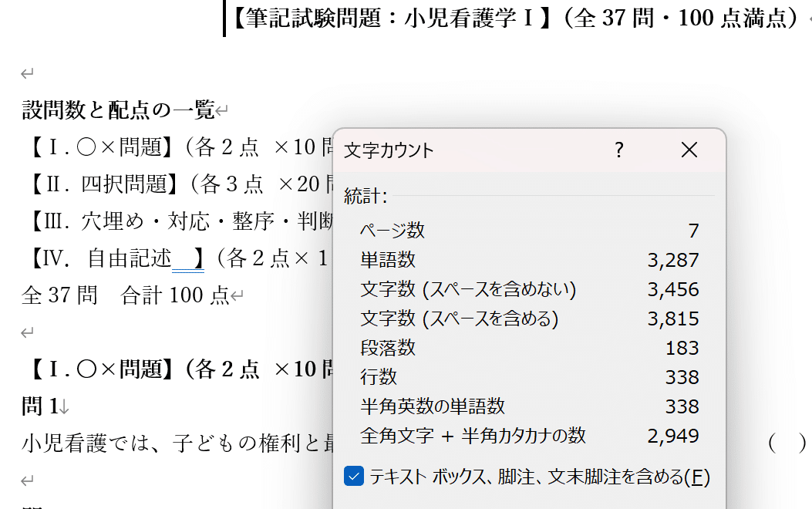Click the 文字カウント dialog title
The image size is (812, 509).
click(x=389, y=150)
